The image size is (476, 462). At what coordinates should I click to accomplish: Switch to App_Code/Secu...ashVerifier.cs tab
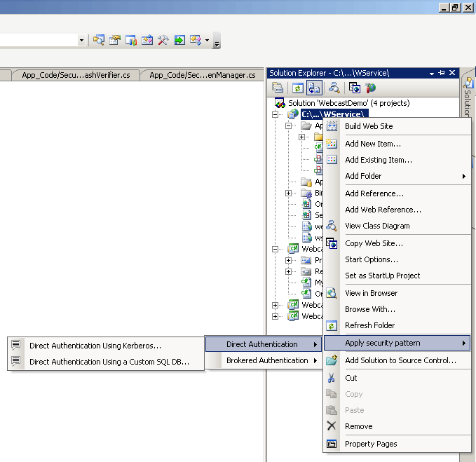point(76,75)
